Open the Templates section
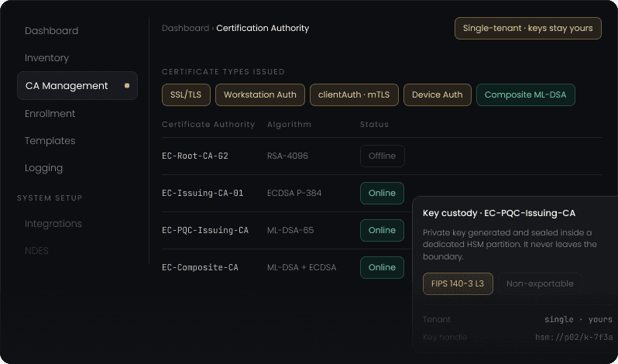 50,141
